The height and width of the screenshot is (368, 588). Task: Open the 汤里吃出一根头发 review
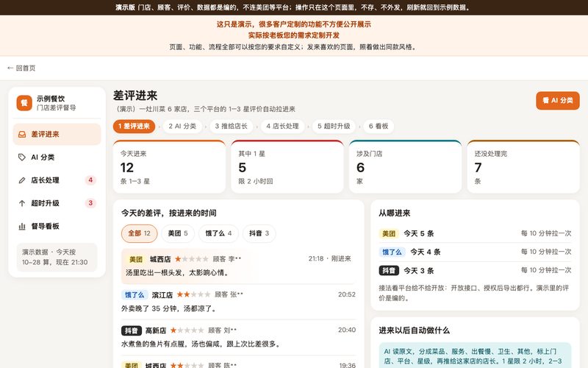click(238, 266)
